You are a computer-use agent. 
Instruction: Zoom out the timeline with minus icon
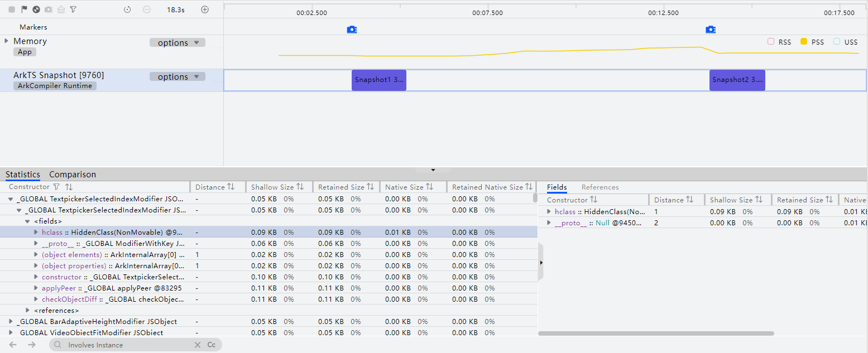[x=147, y=9]
